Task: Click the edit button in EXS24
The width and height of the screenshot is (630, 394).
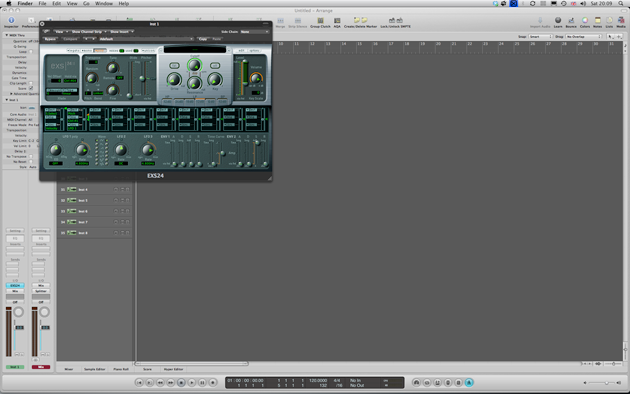Action: [241, 51]
